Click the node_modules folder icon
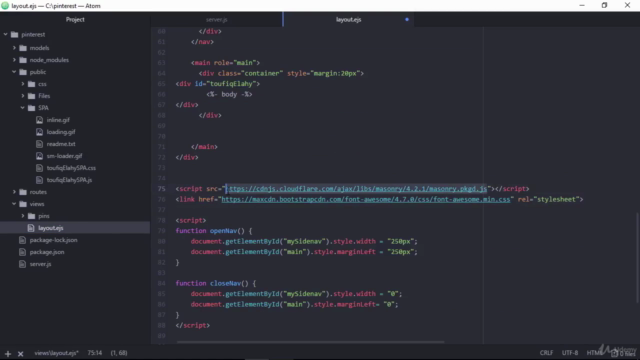 [23, 60]
